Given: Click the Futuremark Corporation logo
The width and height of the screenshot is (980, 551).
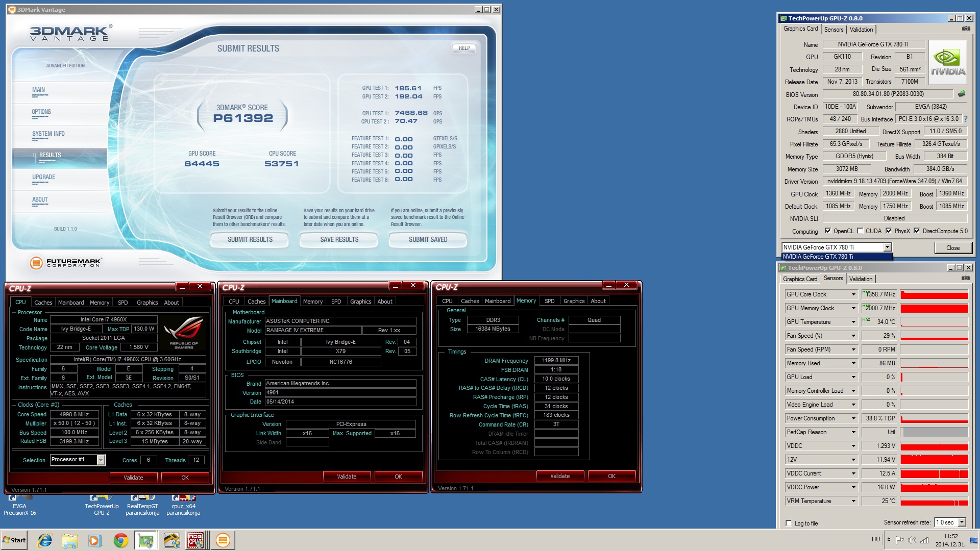Looking at the screenshot, I should point(65,263).
